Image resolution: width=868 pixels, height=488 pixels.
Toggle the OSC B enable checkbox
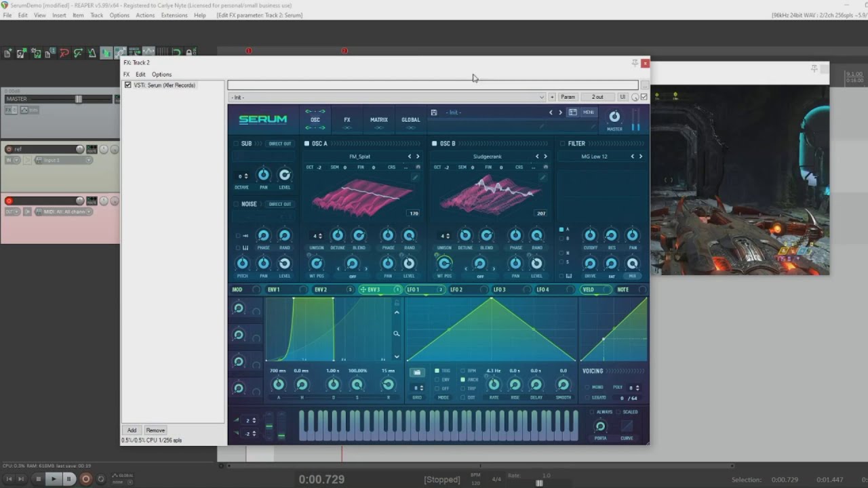(434, 144)
